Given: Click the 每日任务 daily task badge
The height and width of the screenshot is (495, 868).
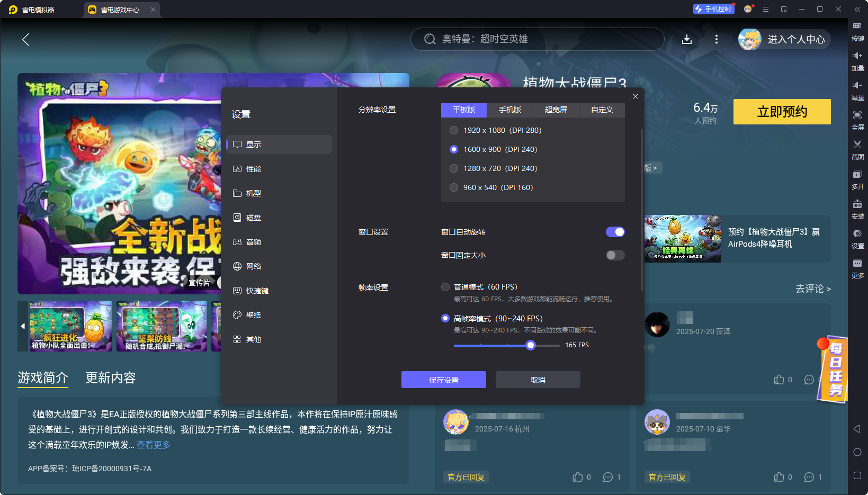Looking at the screenshot, I should (833, 369).
